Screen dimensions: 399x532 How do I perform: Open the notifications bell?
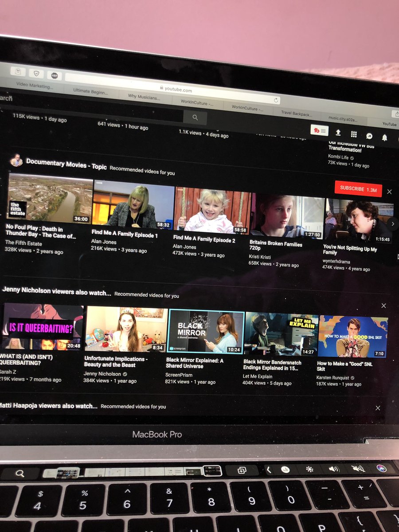pos(384,137)
